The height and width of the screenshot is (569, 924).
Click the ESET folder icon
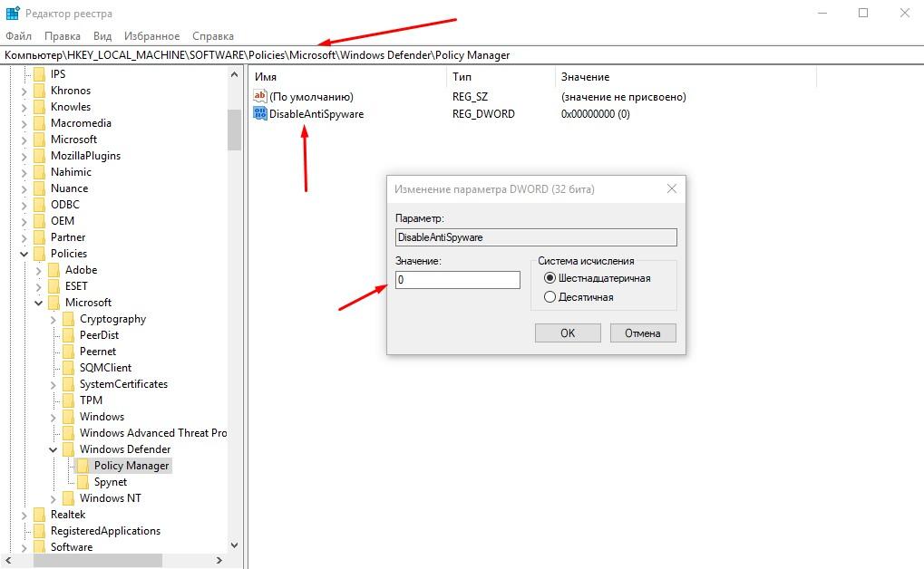click(54, 286)
